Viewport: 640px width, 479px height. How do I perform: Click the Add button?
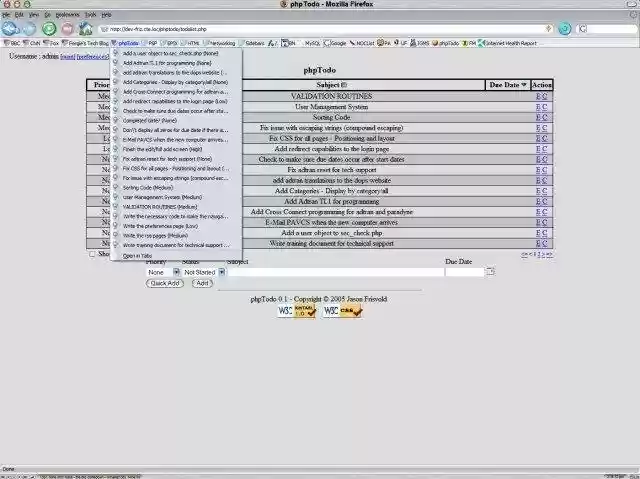202,283
